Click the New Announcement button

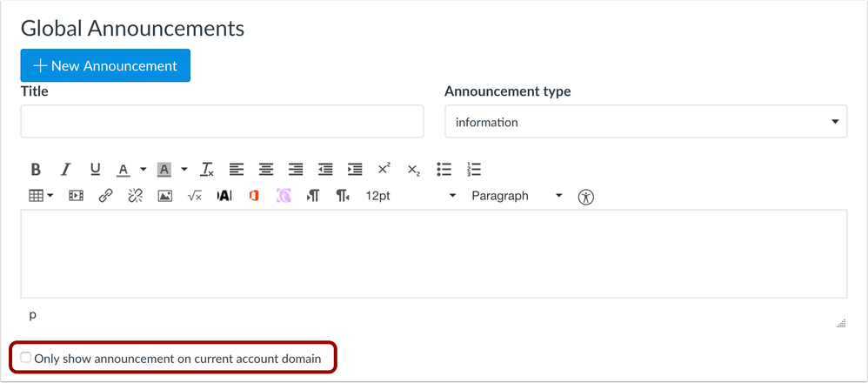[105, 65]
